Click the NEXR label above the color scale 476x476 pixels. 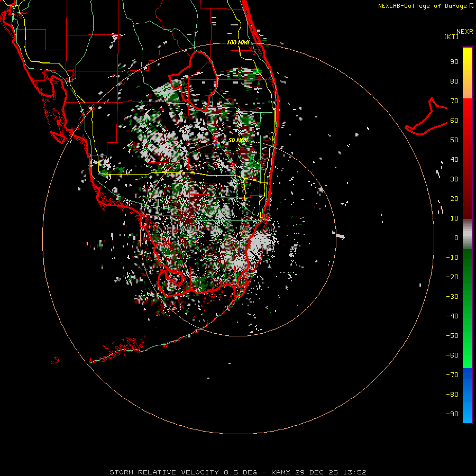click(465, 32)
